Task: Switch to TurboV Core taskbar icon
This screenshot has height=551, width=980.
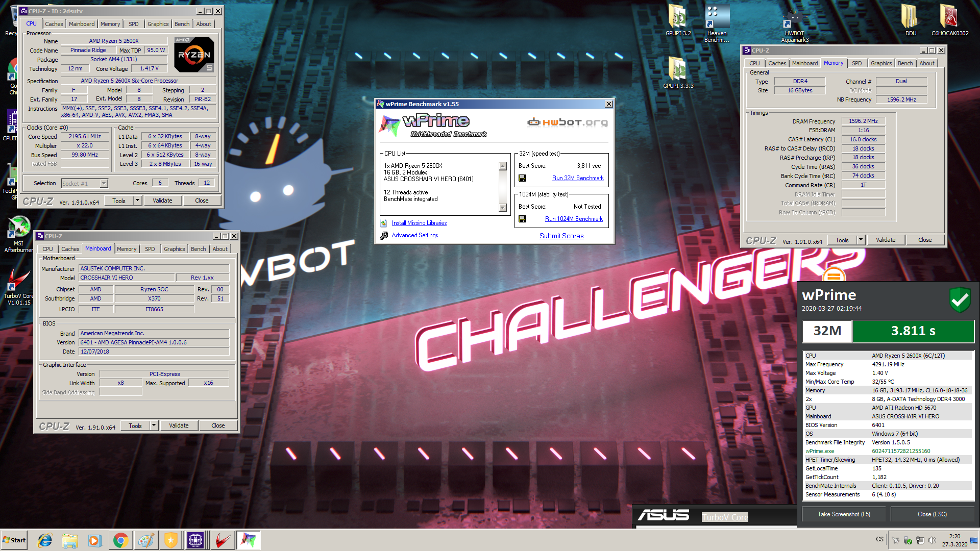Action: click(x=222, y=540)
